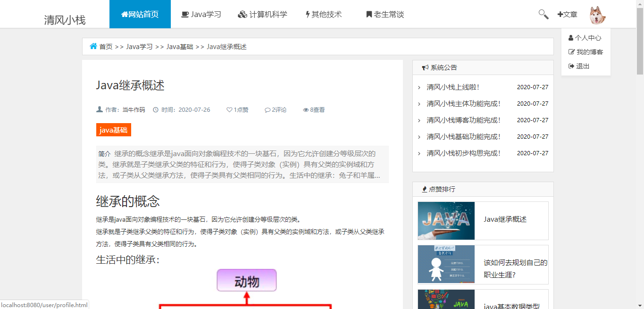Select 个人中心 from user dropdown
This screenshot has width=644, height=309.
[585, 38]
